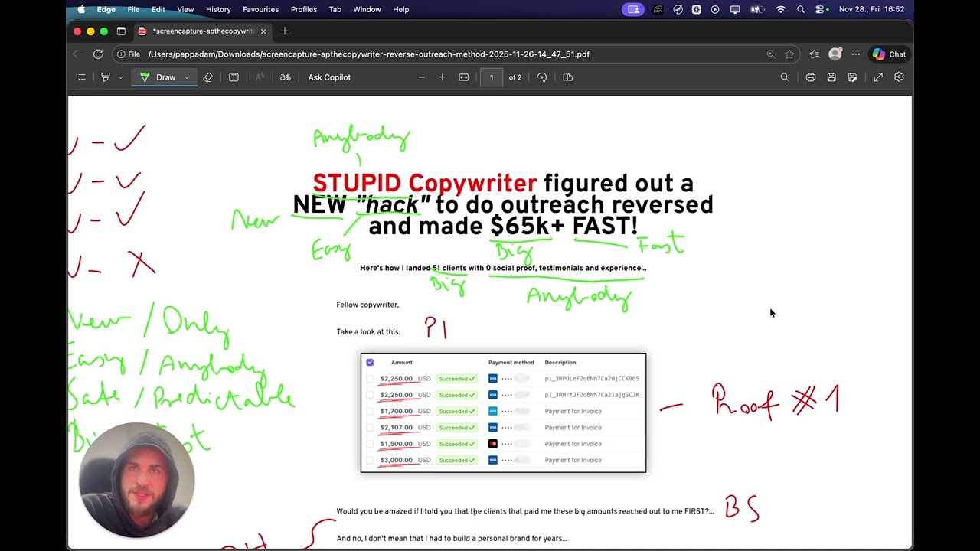980x551 pixels.
Task: Tick the checkbox for the pi_3RPOLeF payment
Action: coord(370,379)
